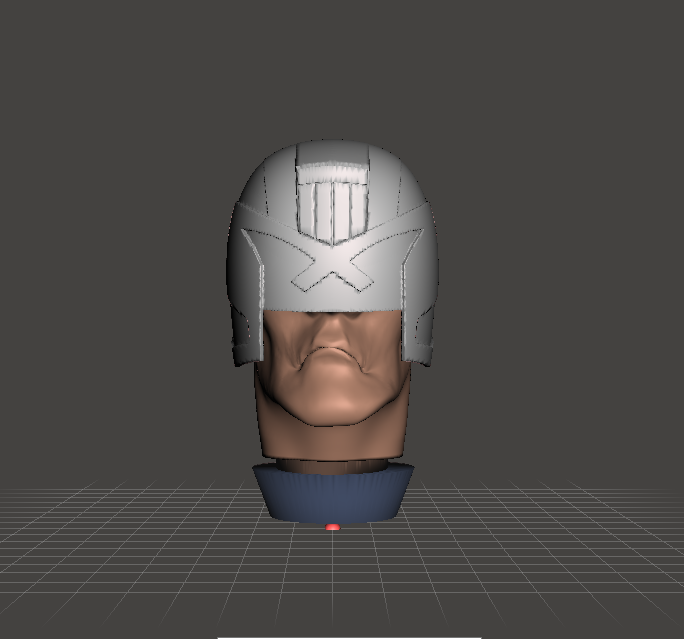The image size is (684, 639).
Task: Click the X-shaped emblem on the helmet visor
Action: tap(332, 262)
